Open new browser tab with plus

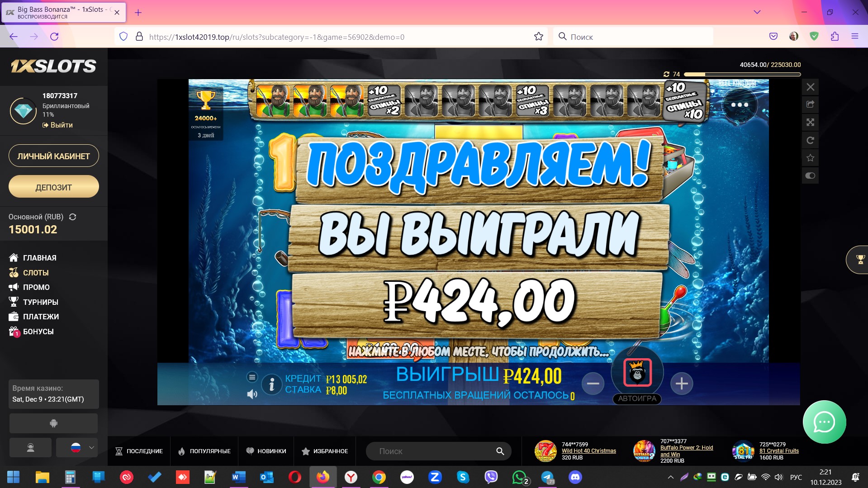click(x=138, y=13)
